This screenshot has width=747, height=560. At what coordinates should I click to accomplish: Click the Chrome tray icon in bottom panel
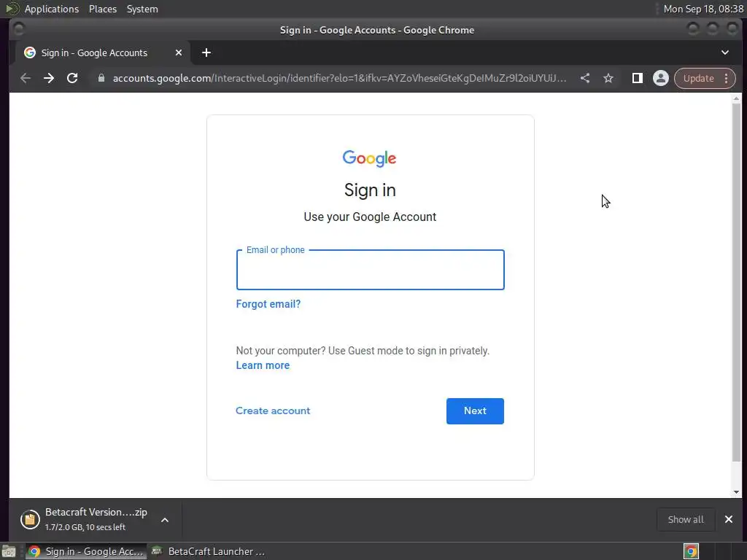(x=691, y=551)
